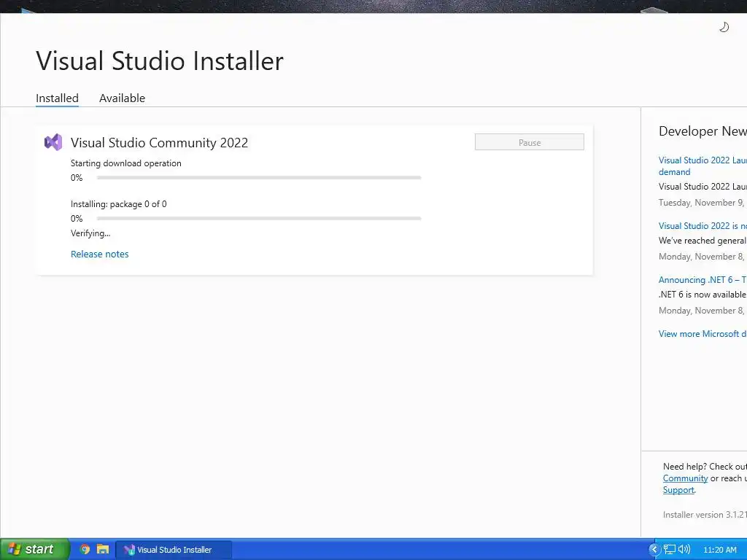Click the 'Installing: package 0 of 0' text
This screenshot has width=747, height=560.
(119, 204)
